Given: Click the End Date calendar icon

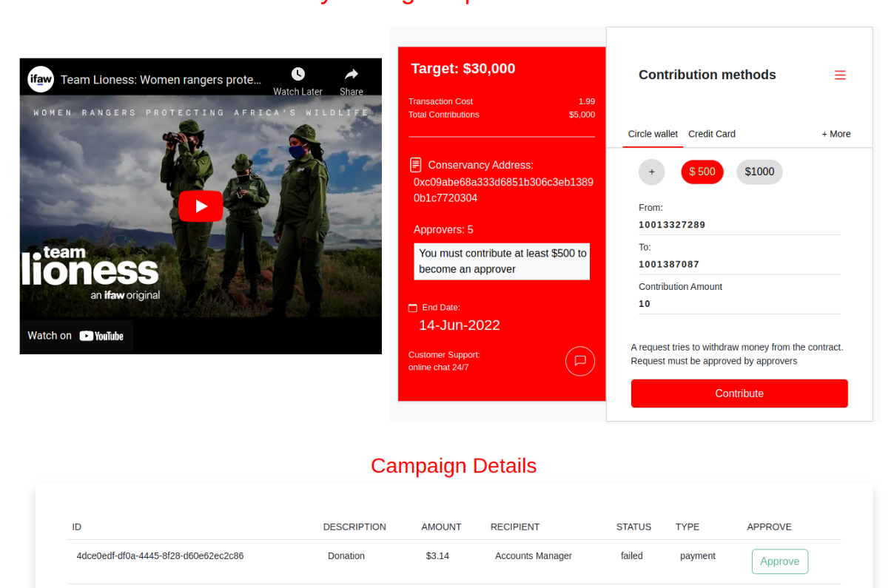Looking at the screenshot, I should click(413, 308).
